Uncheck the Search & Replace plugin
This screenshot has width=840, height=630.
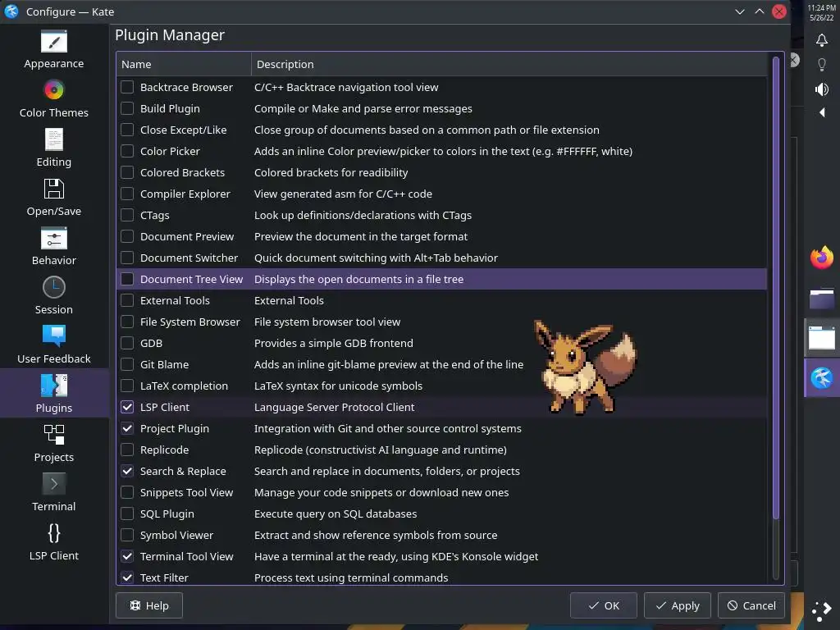[127, 471]
